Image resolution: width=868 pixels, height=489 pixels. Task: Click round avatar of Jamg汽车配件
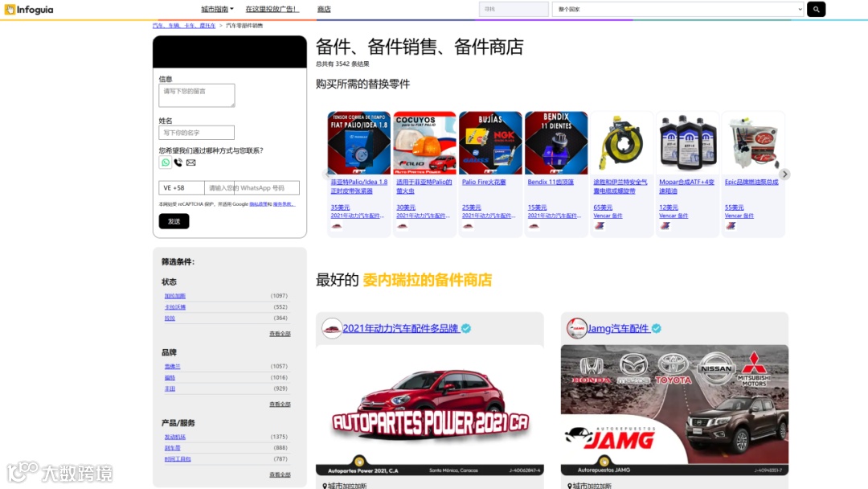(576, 328)
